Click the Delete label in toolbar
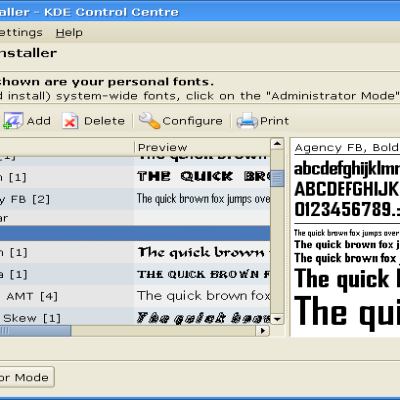 coord(104,121)
